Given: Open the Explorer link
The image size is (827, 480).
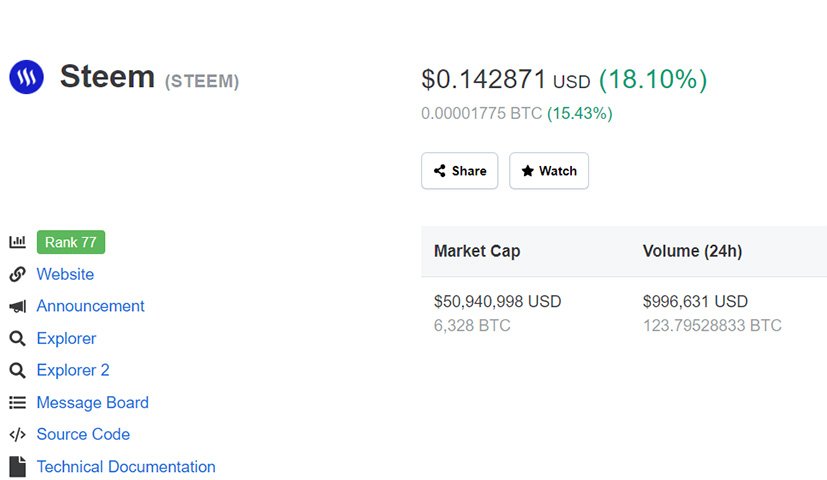Looking at the screenshot, I should click(x=66, y=339).
